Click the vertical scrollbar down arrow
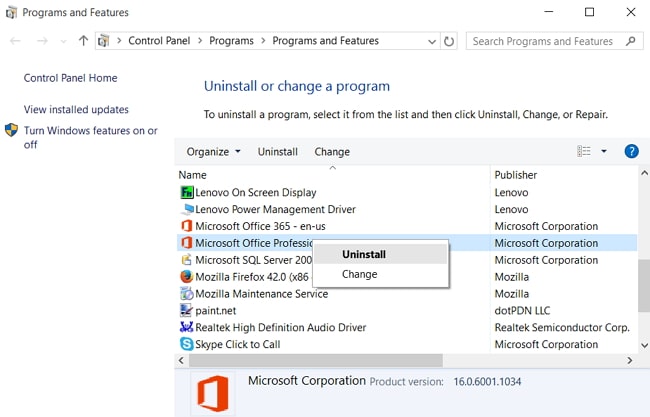 pos(644,345)
